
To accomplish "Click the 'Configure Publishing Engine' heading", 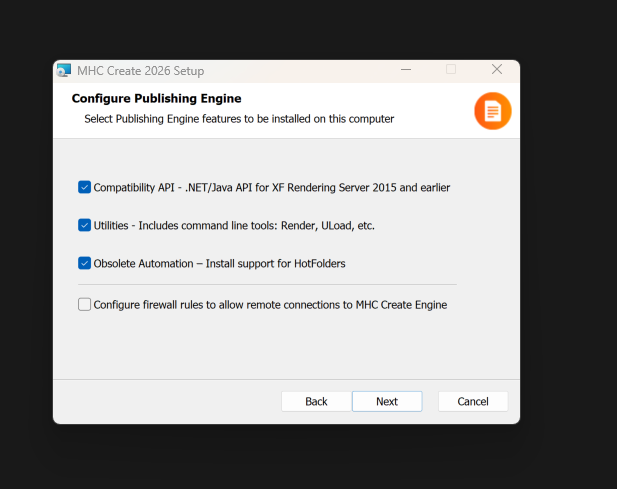I will coord(157,98).
